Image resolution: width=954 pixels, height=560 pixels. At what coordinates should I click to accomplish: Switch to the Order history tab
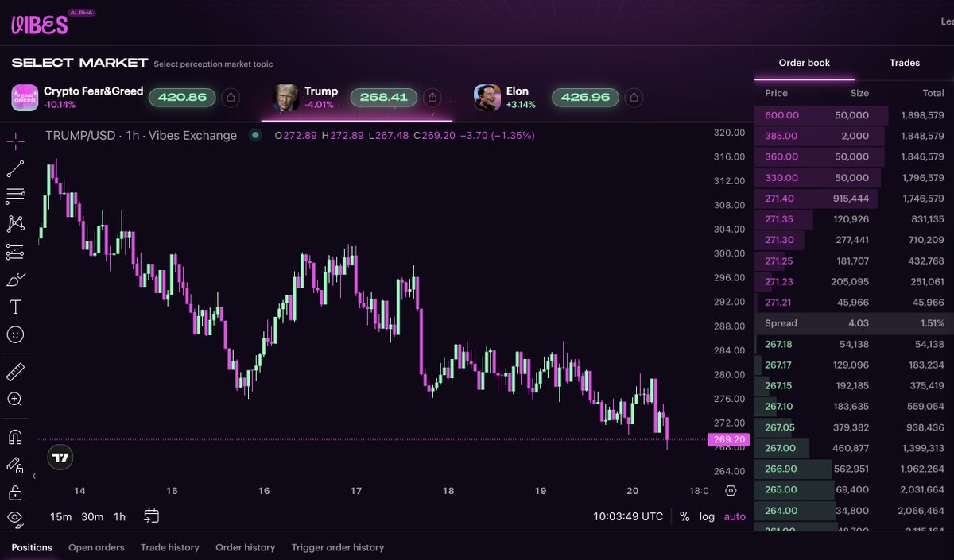pos(246,547)
